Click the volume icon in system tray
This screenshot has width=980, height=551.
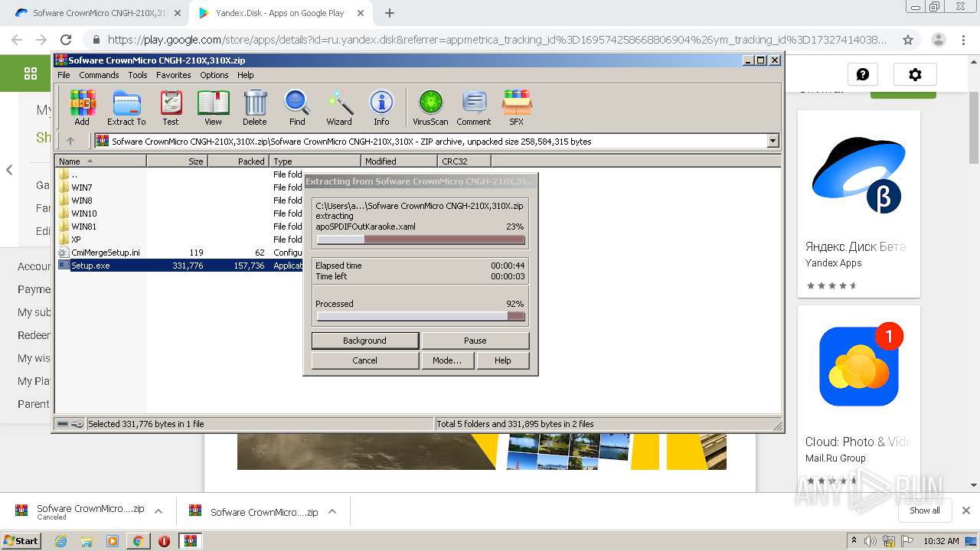(871, 541)
